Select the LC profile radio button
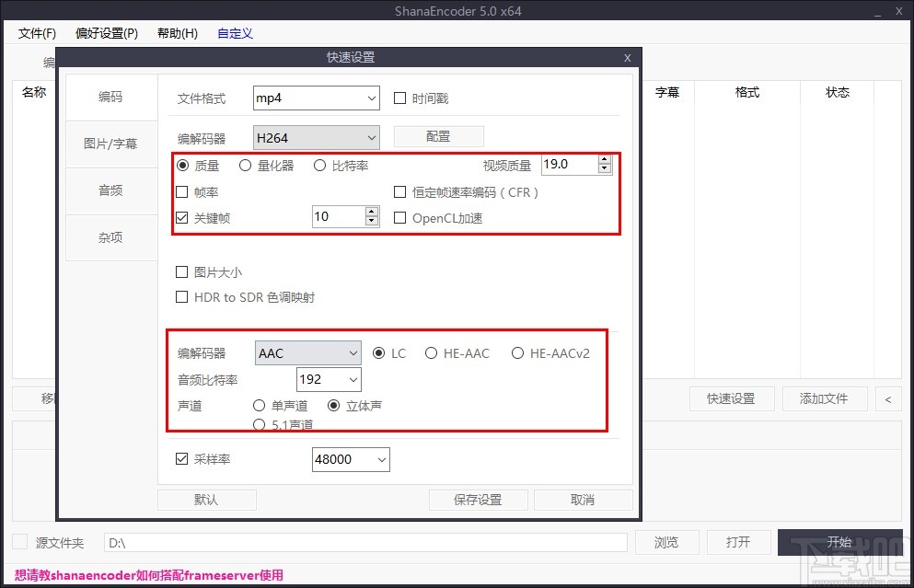 379,353
